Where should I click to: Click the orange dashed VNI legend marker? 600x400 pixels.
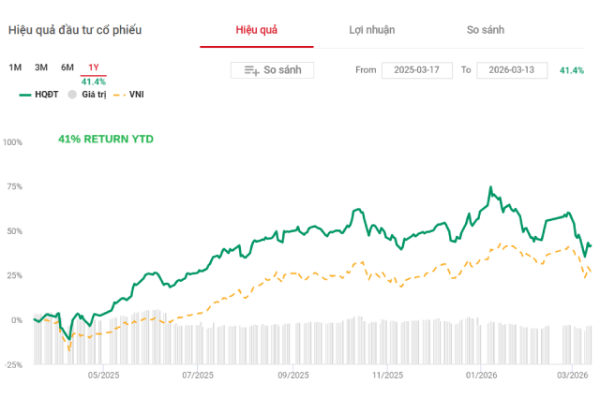click(x=119, y=95)
